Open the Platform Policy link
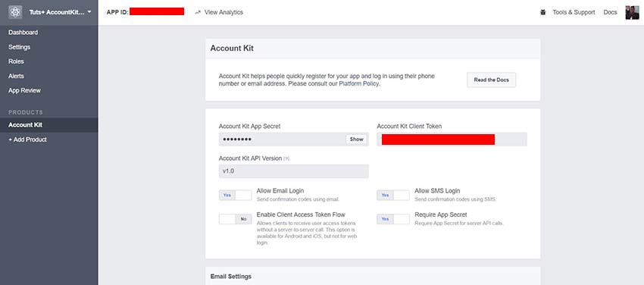This screenshot has width=644, height=285. click(359, 84)
